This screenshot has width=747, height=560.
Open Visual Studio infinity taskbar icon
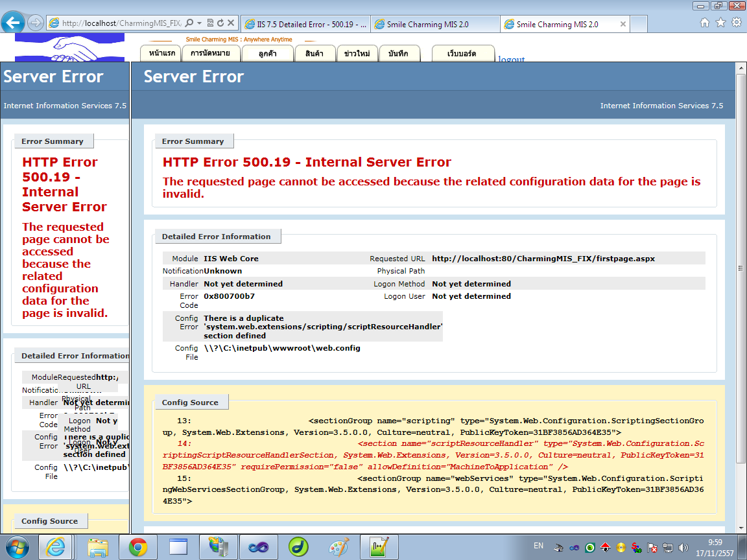(259, 547)
